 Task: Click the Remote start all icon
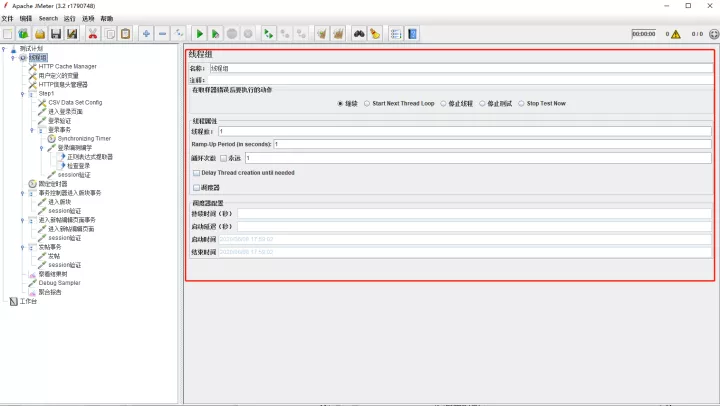[269, 34]
